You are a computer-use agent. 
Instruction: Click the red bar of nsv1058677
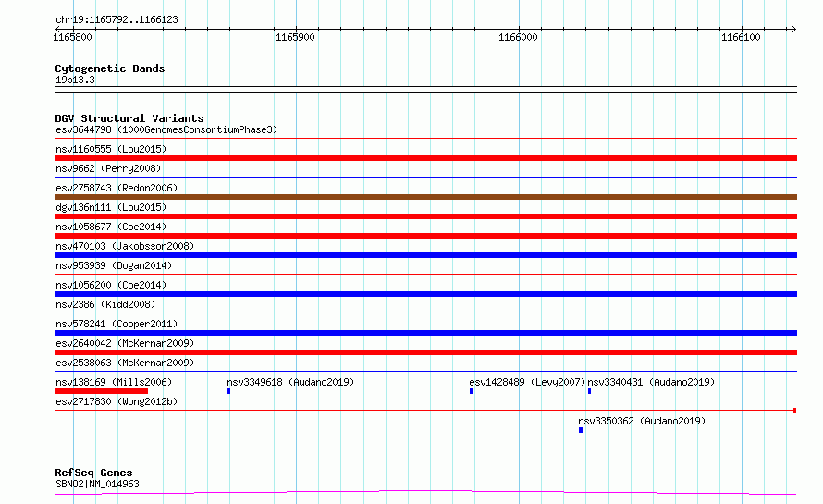425,236
